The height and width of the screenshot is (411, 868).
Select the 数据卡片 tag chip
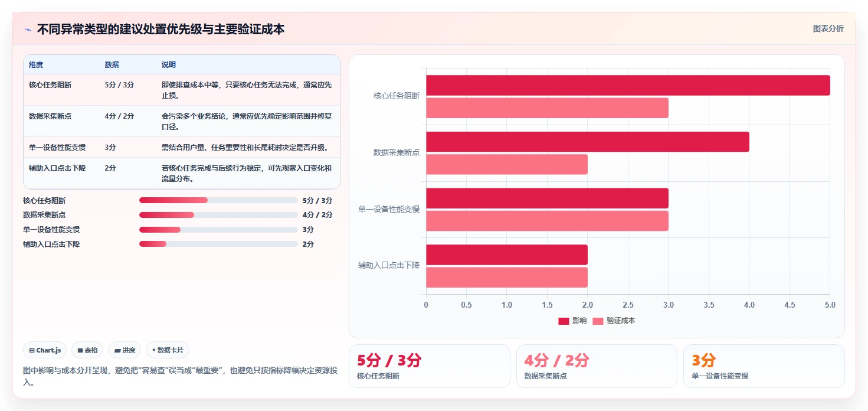click(x=168, y=350)
